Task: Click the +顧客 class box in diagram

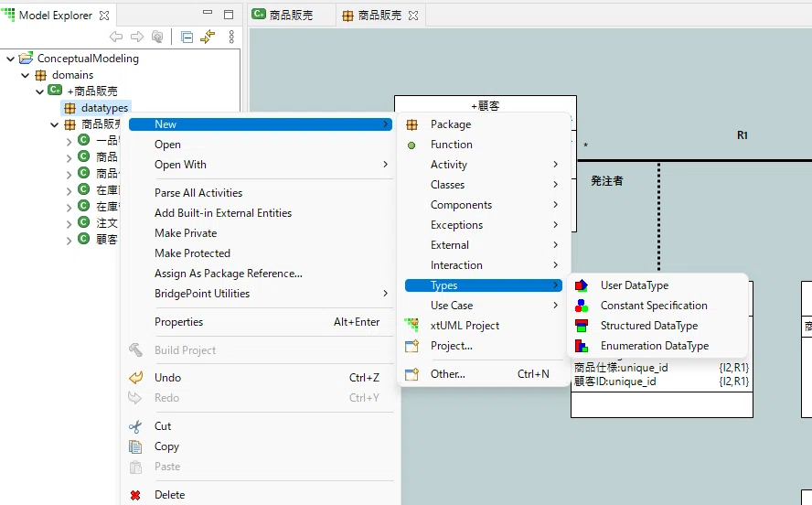Action: coord(486,105)
